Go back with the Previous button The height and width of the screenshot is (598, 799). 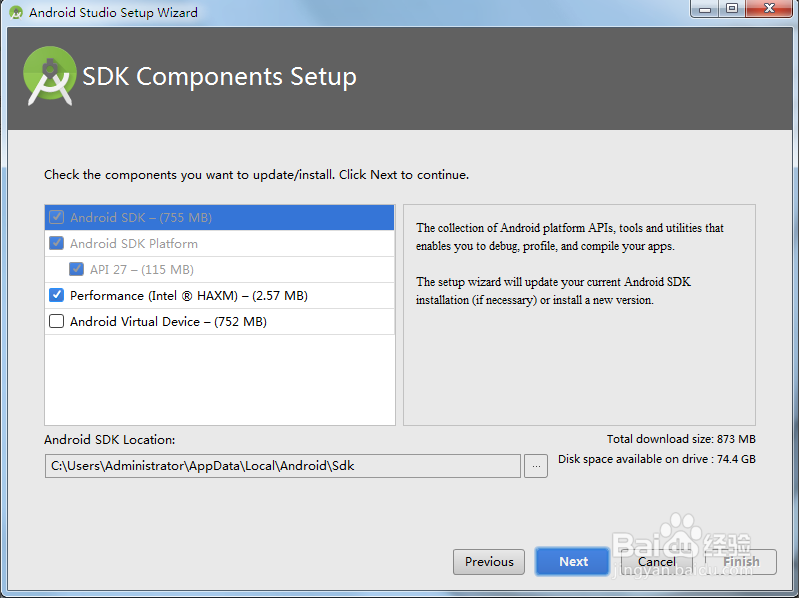tap(489, 562)
